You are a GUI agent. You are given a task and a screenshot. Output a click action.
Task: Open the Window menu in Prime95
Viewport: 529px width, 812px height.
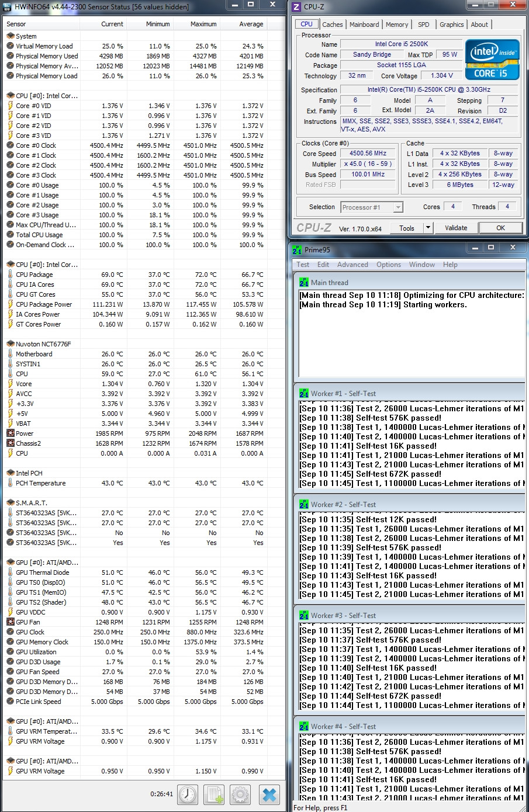pos(422,265)
